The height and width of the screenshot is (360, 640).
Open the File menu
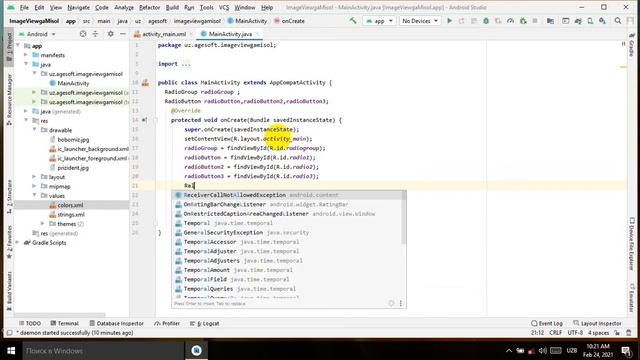tap(24, 7)
